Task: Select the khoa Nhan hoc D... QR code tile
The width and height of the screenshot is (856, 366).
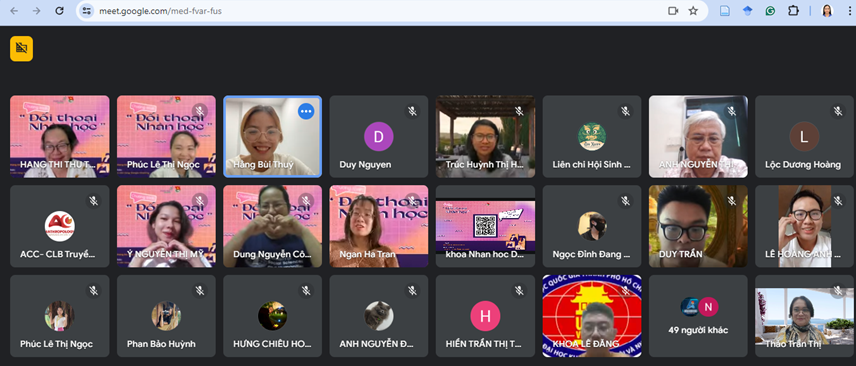Action: pyautogui.click(x=485, y=226)
